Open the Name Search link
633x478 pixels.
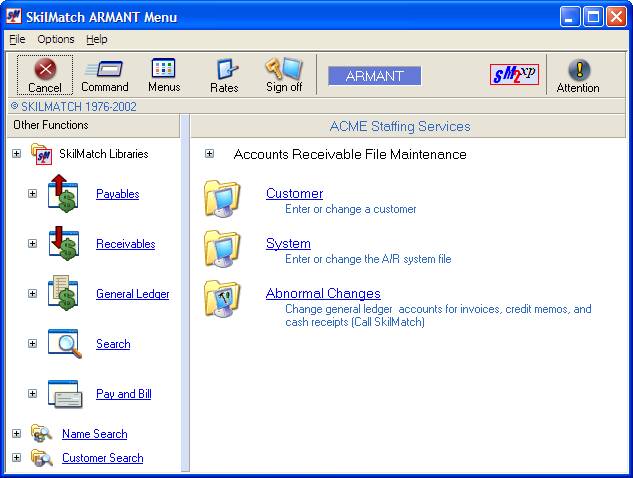tap(94, 434)
